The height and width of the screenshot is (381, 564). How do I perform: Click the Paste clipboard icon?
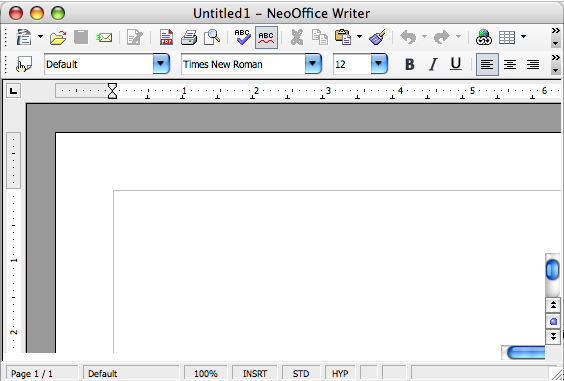tap(343, 37)
